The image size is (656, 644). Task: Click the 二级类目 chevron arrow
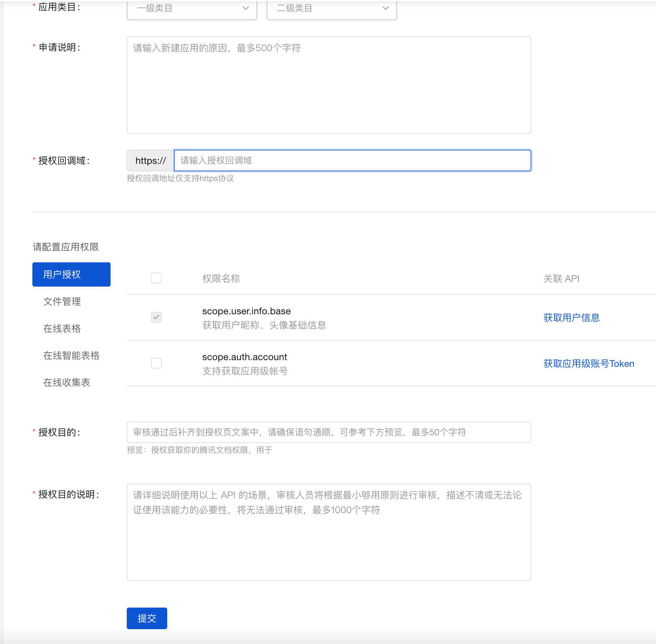tap(386, 8)
